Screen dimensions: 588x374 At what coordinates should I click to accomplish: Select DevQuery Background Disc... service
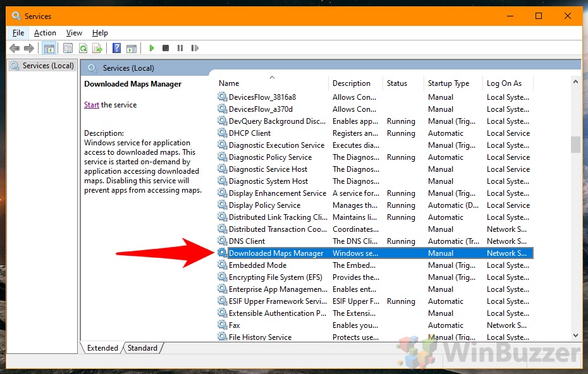coord(277,121)
